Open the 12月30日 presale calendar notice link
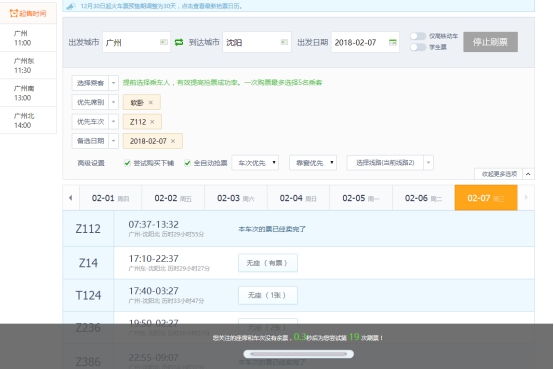This screenshot has width=554, height=369. click(161, 6)
